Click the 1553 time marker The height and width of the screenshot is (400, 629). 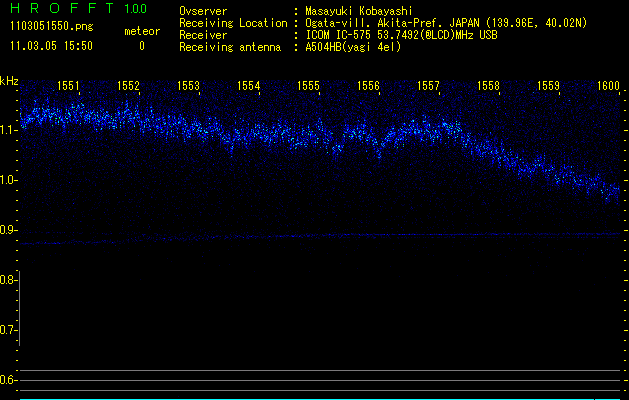(188, 86)
